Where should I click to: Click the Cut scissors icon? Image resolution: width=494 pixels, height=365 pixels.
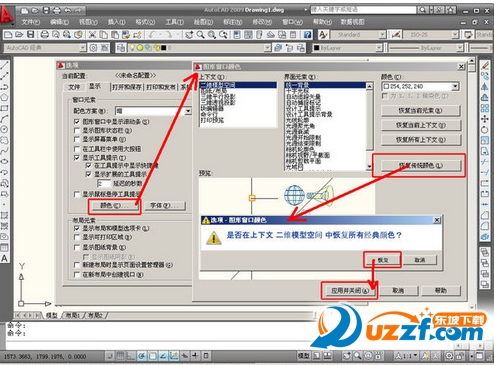tap(92, 35)
